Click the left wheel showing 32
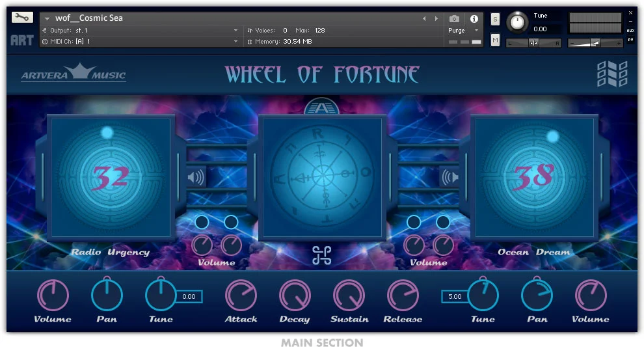The height and width of the screenshot is (347, 644). point(110,177)
